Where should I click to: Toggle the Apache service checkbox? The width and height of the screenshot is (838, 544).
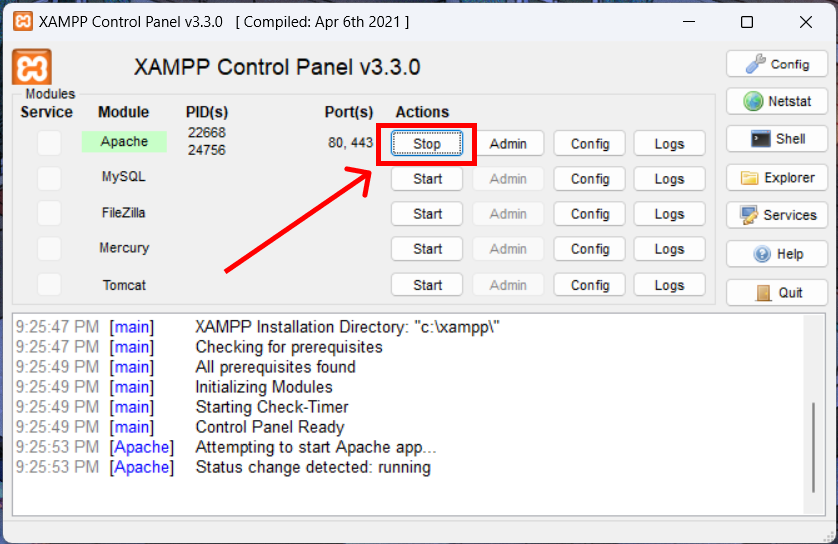pos(49,143)
